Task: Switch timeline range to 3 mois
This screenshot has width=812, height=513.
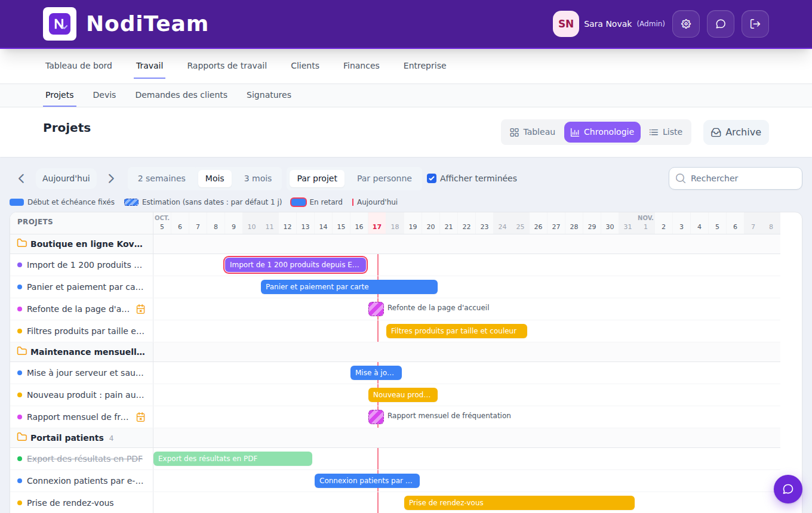Action: click(258, 178)
